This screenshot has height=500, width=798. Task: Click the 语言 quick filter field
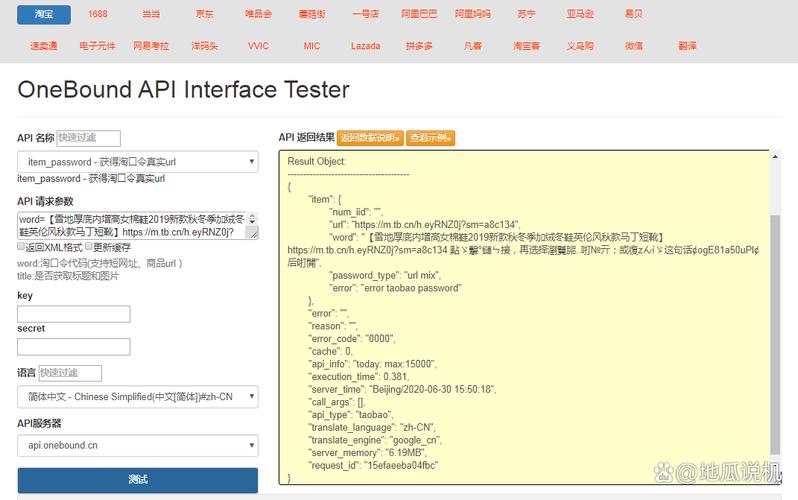[x=70, y=373]
